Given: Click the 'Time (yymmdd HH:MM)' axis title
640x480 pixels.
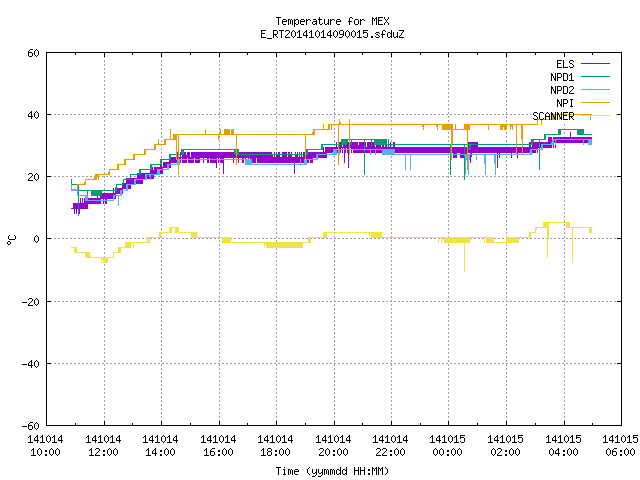Looking at the screenshot, I should point(332,471).
